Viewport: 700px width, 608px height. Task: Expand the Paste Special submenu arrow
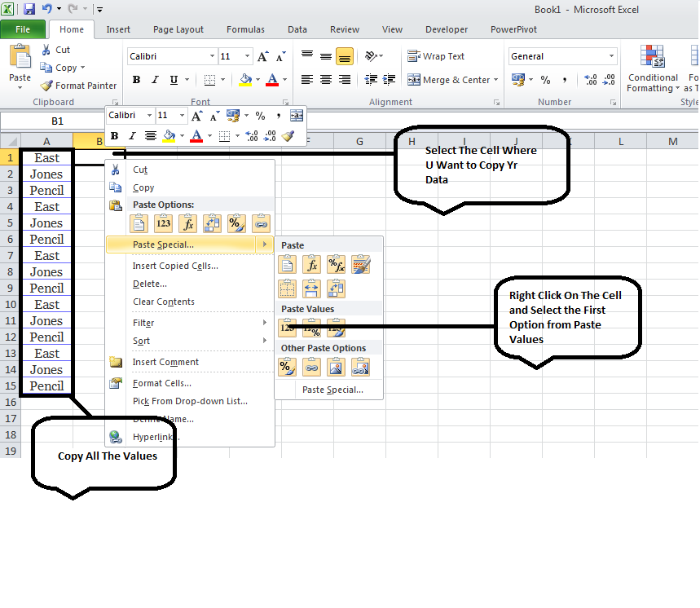point(266,244)
